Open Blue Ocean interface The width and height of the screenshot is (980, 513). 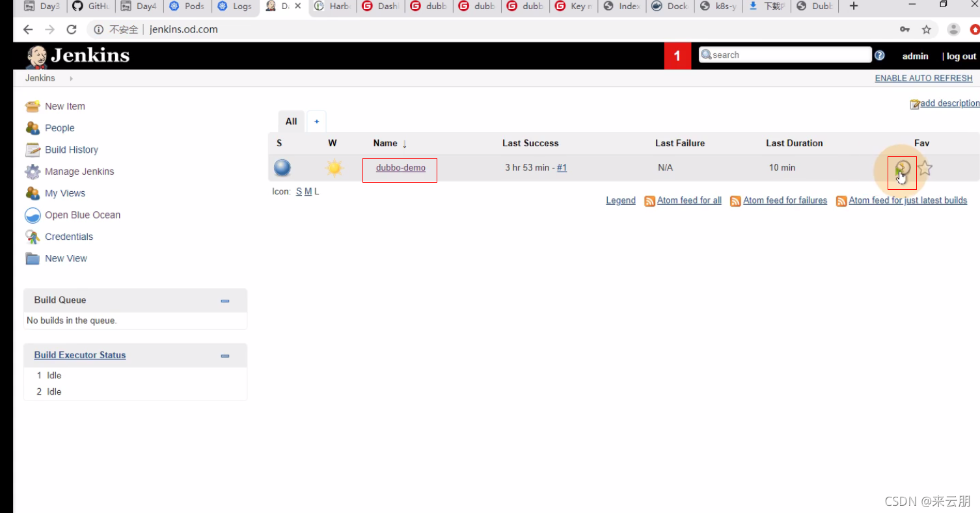point(83,215)
